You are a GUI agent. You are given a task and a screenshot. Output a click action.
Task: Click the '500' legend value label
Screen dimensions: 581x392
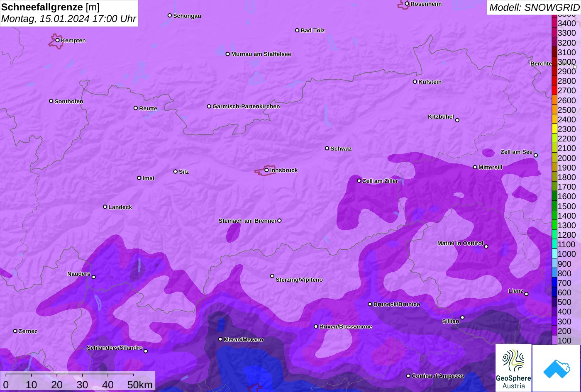[564, 302]
